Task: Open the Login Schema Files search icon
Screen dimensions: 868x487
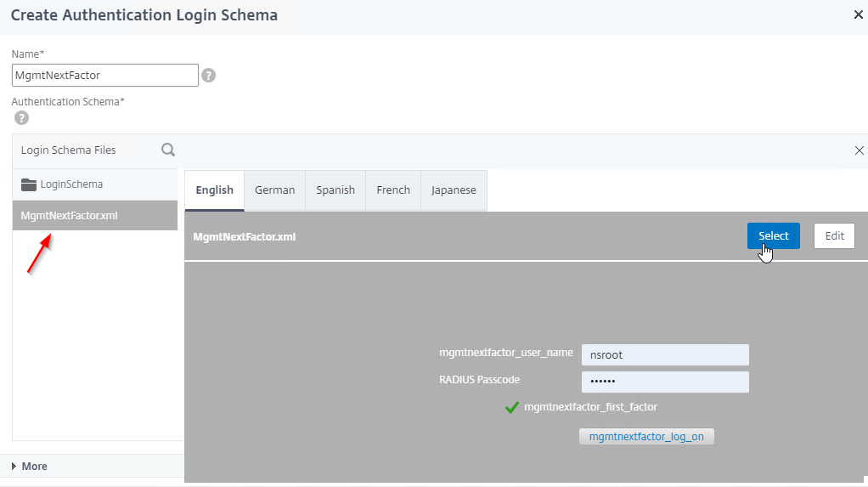Action: point(167,150)
